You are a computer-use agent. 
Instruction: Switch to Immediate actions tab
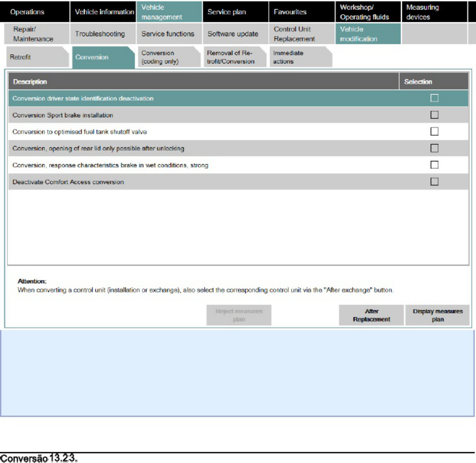pos(301,57)
